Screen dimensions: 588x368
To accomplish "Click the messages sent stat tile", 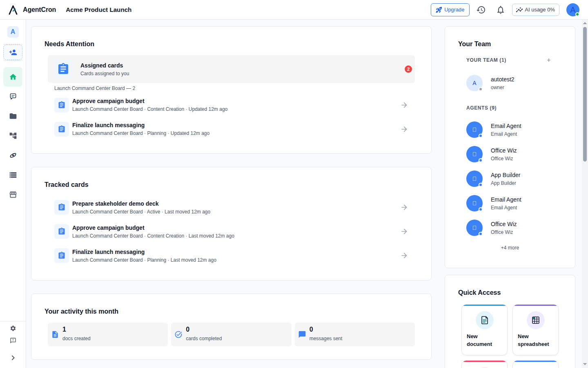I will point(355,334).
